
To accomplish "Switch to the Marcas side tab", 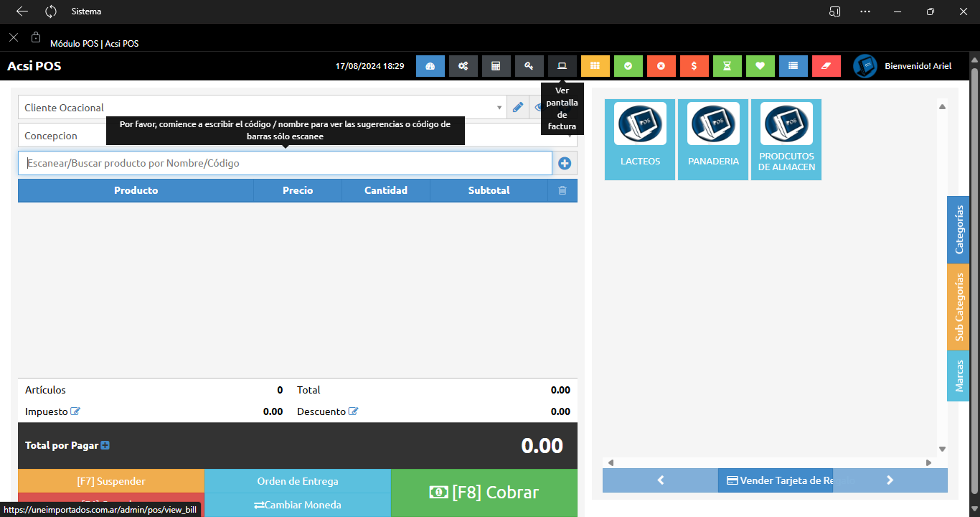I will click(x=958, y=376).
